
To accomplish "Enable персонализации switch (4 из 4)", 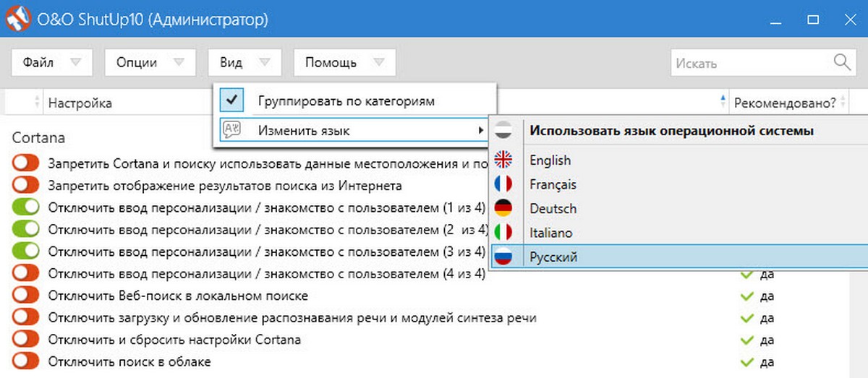I will tap(25, 274).
